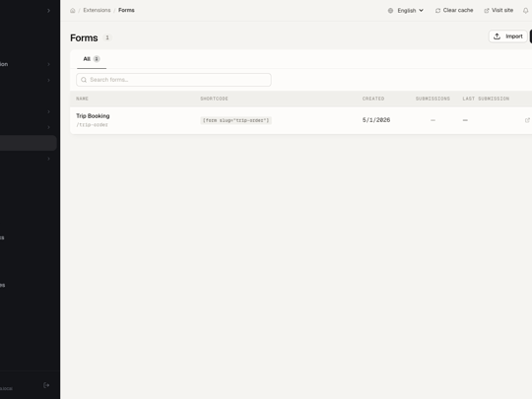Click the /trip-order slug text
This screenshot has height=399, width=532.
coord(92,125)
